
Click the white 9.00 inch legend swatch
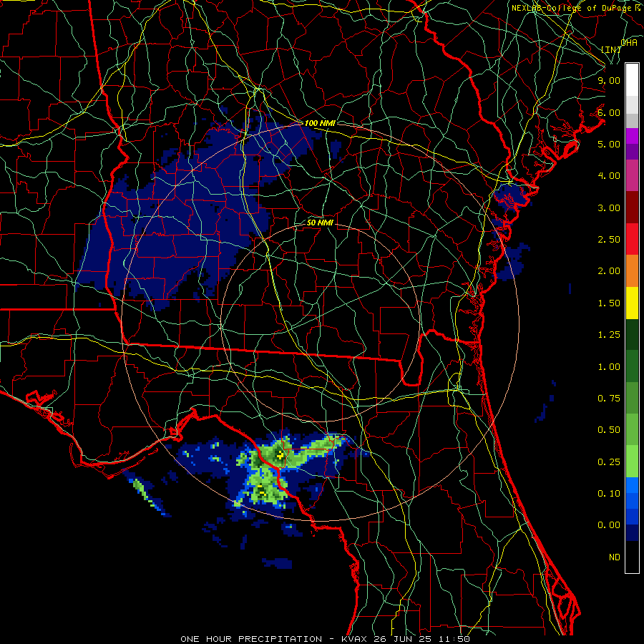click(x=632, y=80)
